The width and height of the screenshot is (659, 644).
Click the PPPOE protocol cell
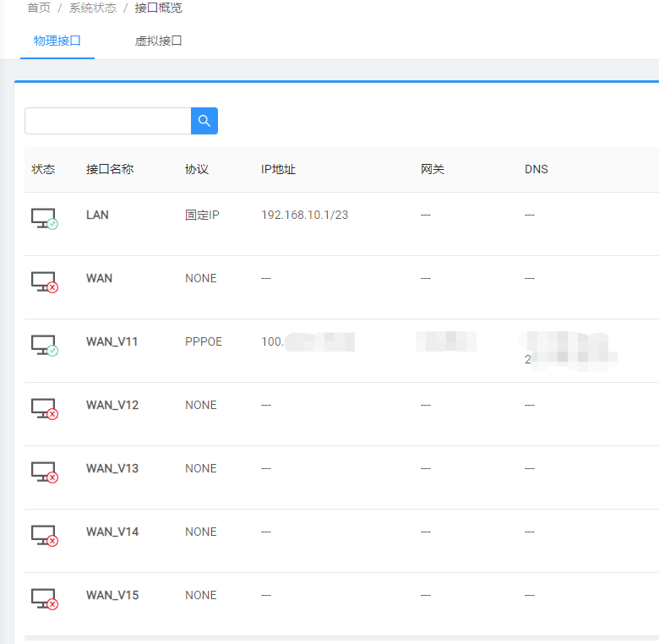click(204, 341)
